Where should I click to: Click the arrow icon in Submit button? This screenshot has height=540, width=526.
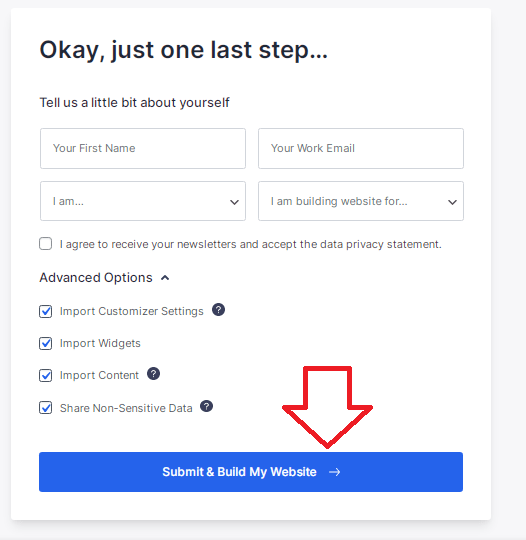[334, 472]
